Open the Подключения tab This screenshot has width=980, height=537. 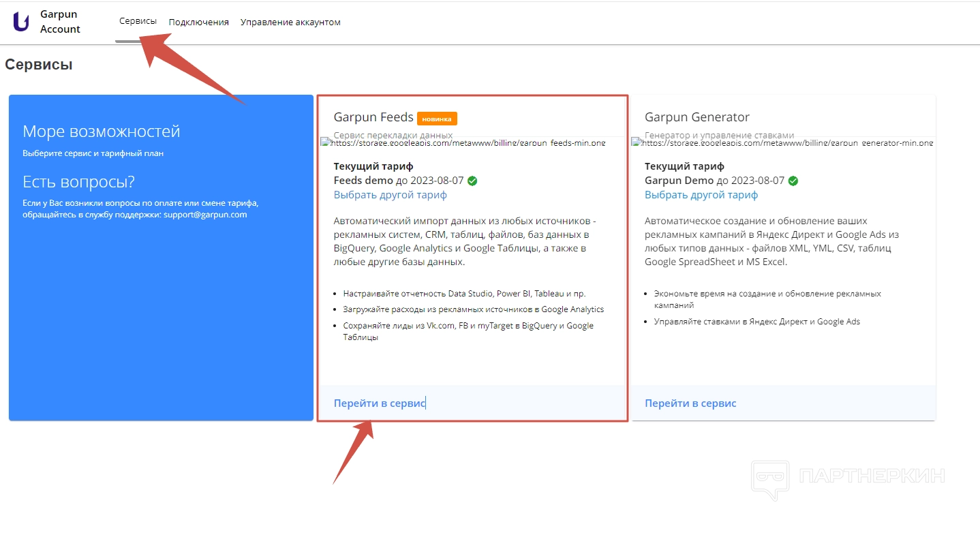198,22
